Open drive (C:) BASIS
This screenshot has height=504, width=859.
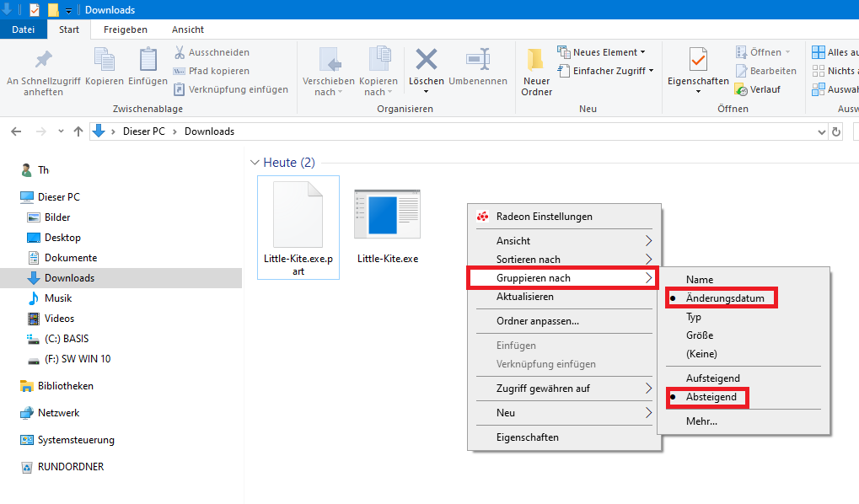[x=57, y=339]
